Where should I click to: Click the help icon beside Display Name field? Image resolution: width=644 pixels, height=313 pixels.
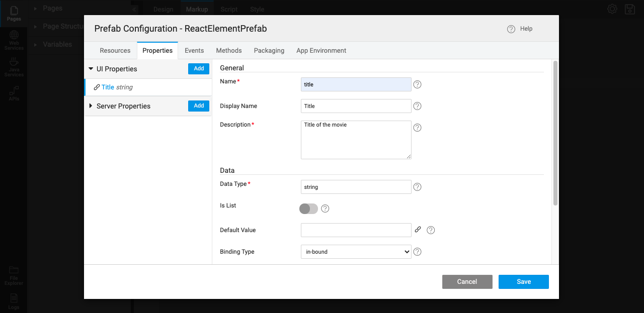click(417, 106)
